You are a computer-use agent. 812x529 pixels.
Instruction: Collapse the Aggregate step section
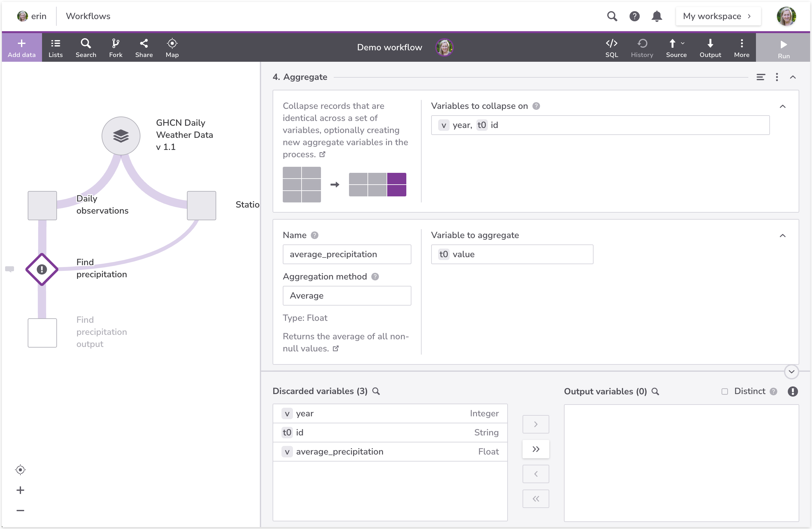pos(793,77)
